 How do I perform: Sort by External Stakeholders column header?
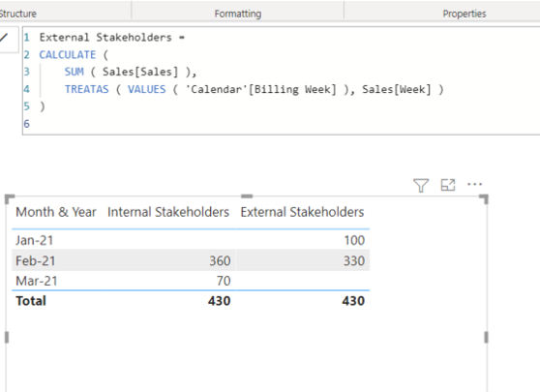[302, 212]
